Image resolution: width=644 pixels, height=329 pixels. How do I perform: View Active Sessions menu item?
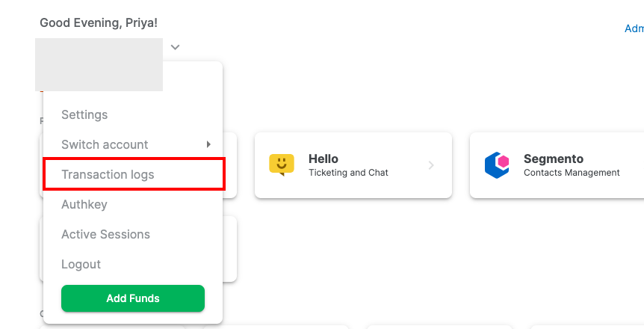[x=105, y=235]
